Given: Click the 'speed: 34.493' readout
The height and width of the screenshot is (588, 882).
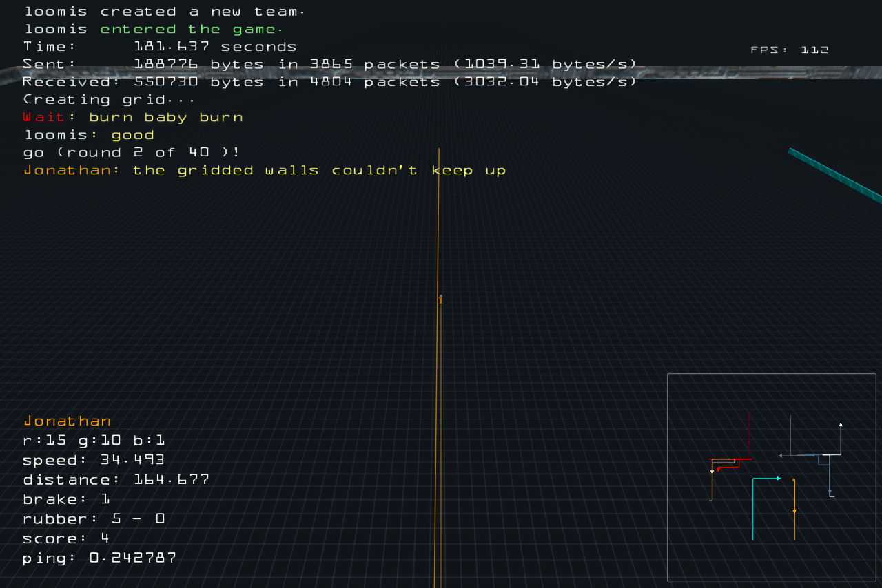Looking at the screenshot, I should [94, 460].
